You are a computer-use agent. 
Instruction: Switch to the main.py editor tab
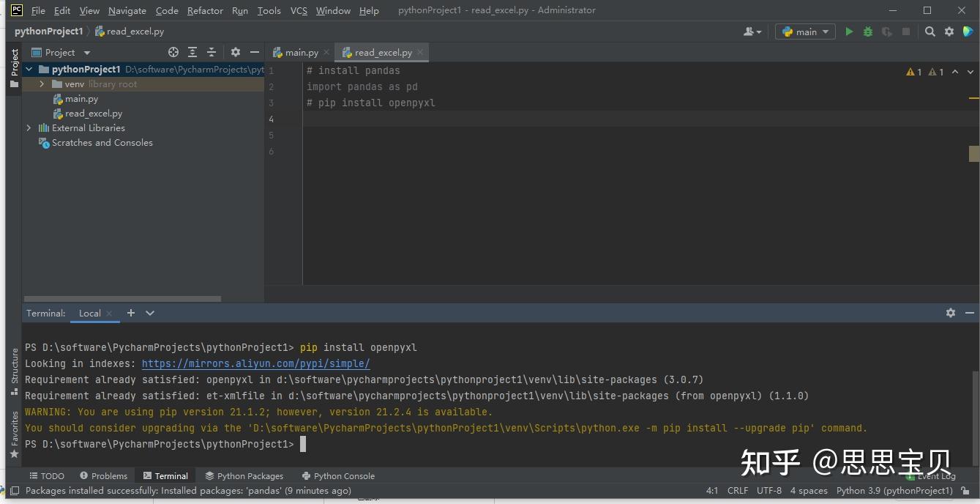[300, 53]
